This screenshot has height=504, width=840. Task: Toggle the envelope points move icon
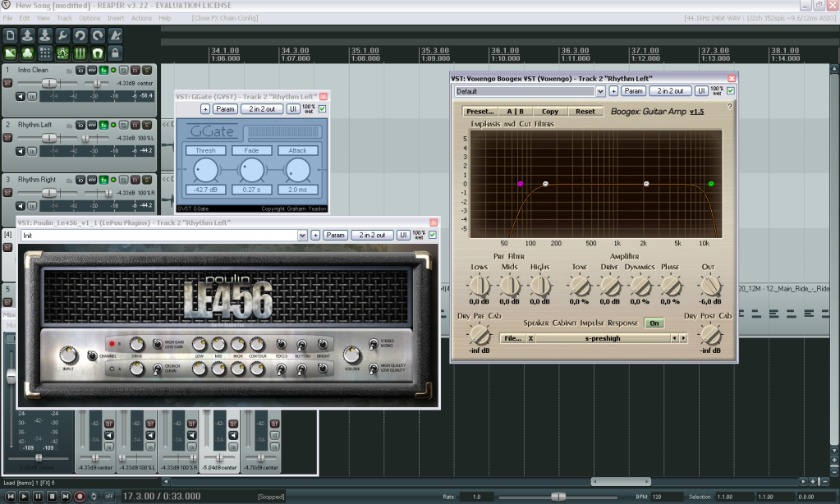[x=62, y=53]
